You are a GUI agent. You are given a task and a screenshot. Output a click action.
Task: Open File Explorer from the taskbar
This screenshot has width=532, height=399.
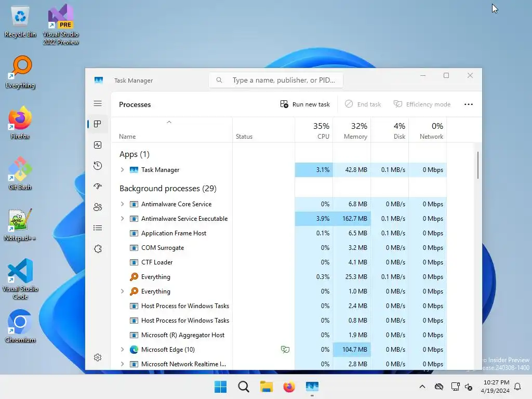pyautogui.click(x=267, y=387)
